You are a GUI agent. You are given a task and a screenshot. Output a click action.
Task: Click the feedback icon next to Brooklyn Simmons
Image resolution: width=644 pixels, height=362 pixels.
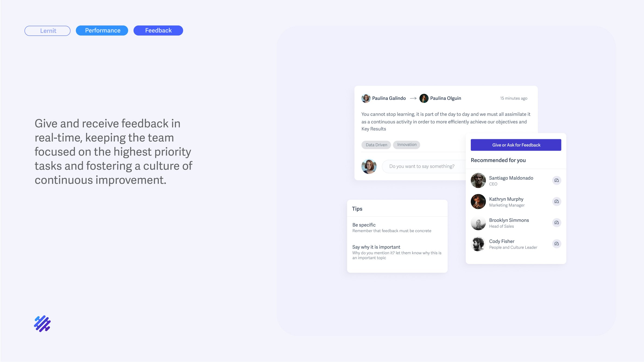[557, 223]
